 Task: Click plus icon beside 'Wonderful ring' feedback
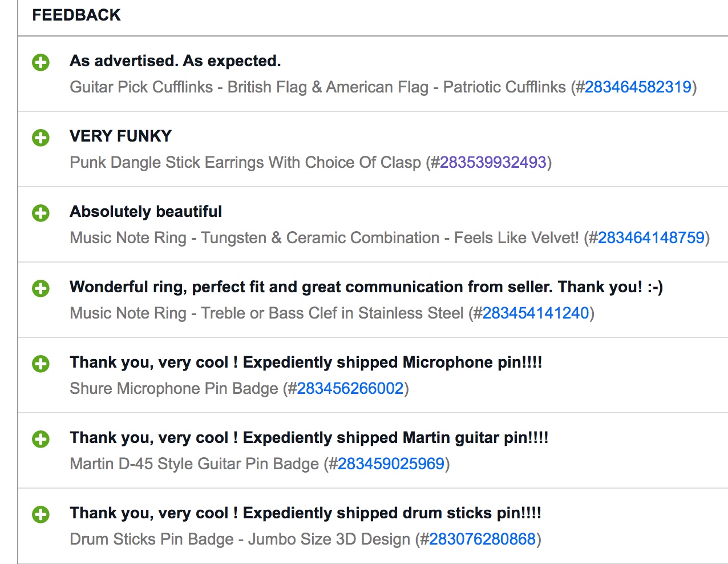pos(41,288)
